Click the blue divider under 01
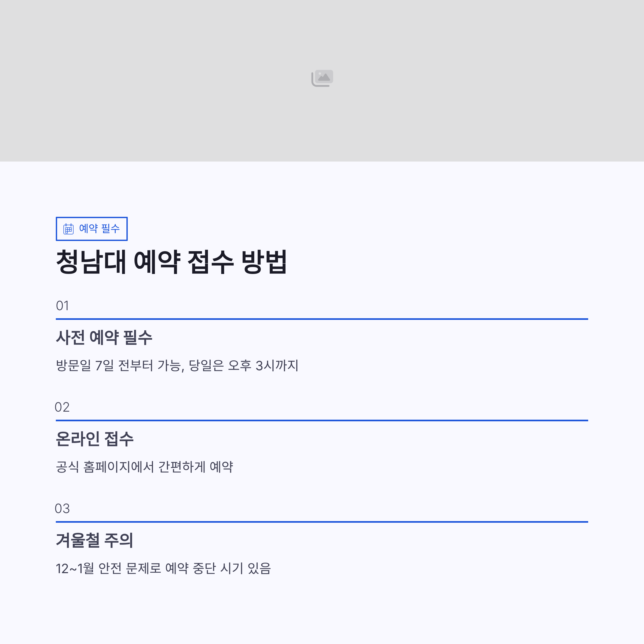This screenshot has height=644, width=644. pos(322,319)
